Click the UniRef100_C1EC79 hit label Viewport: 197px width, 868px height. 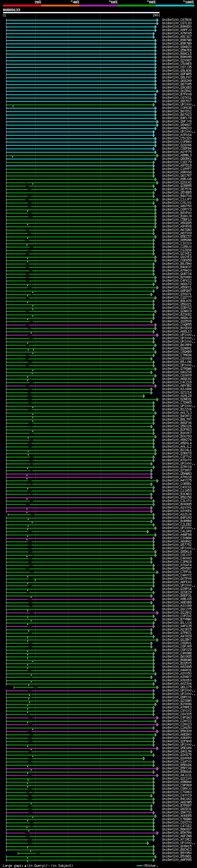coord(176,162)
